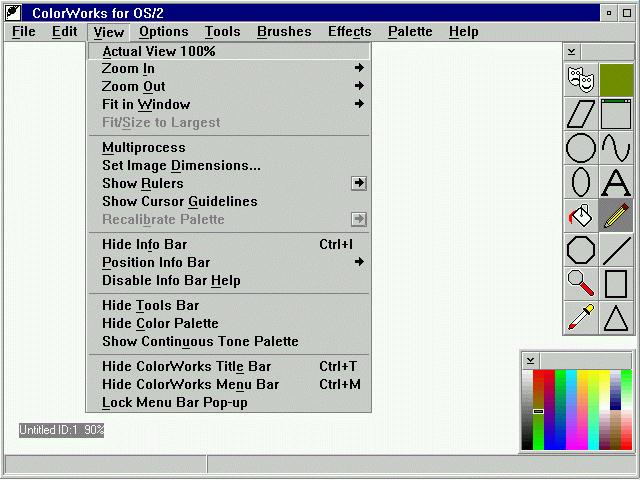
Task: Open the File menu
Action: pyautogui.click(x=24, y=31)
